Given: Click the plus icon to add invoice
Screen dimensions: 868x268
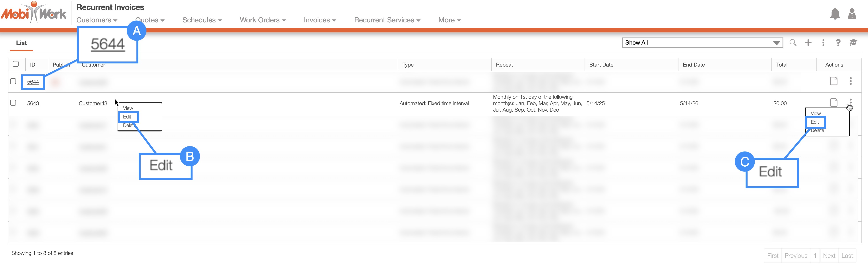Looking at the screenshot, I should click(808, 43).
